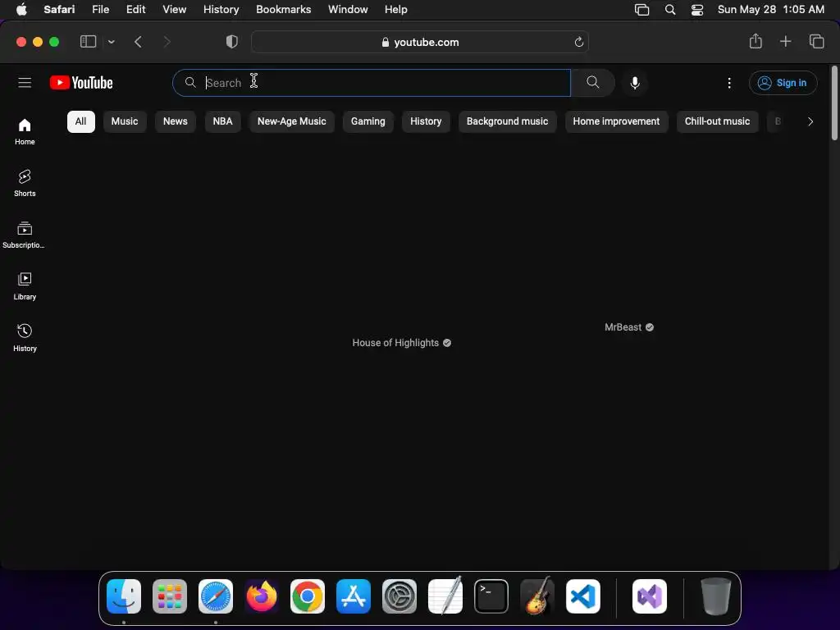Image resolution: width=840 pixels, height=630 pixels.
Task: Open History in sidebar
Action: coord(25,339)
